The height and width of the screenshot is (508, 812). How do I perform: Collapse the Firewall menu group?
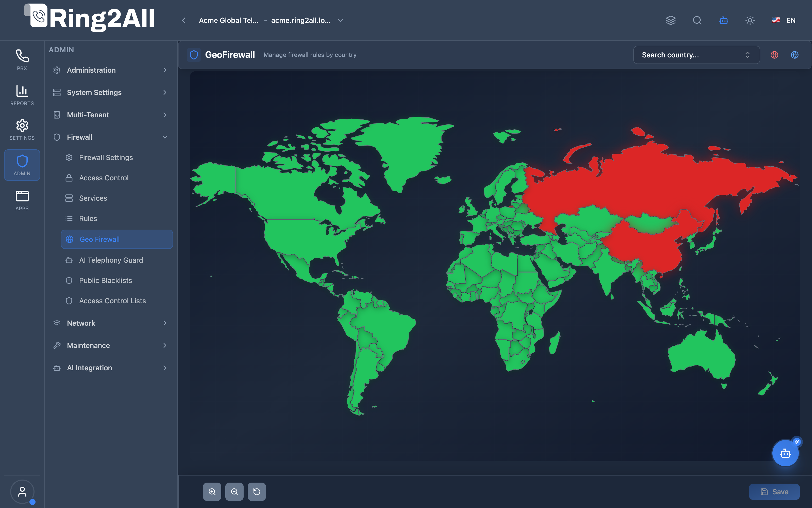click(110, 137)
